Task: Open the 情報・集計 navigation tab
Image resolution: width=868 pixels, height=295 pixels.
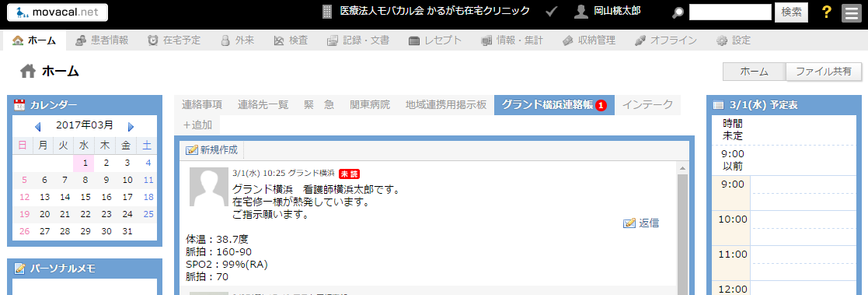Action: (511, 40)
